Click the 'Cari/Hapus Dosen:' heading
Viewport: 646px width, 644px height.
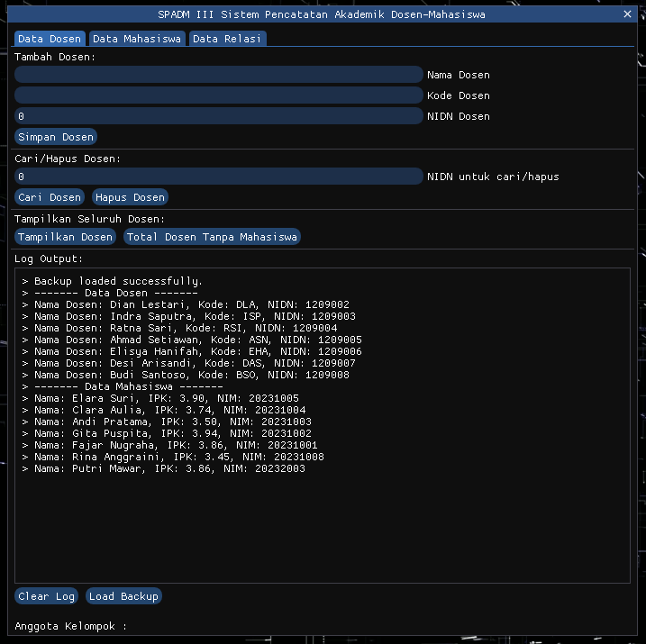68,159
